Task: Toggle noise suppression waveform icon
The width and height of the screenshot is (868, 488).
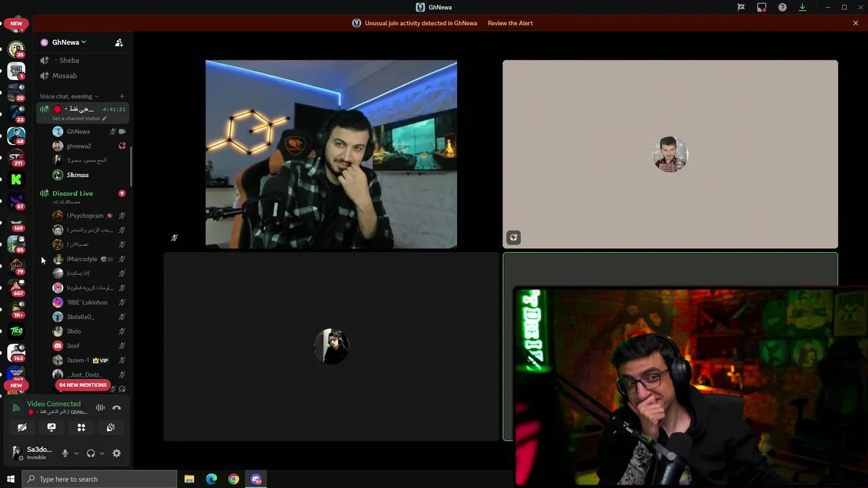Action: click(x=100, y=407)
